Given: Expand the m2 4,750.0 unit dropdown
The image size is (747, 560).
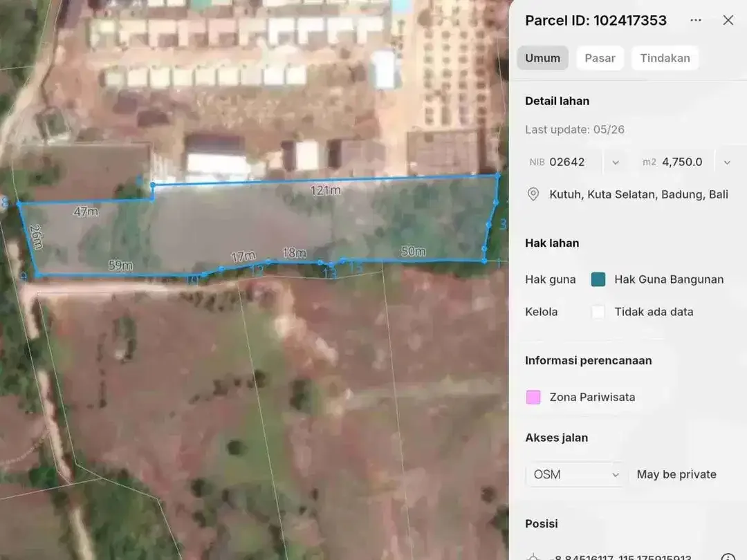Looking at the screenshot, I should point(727,162).
